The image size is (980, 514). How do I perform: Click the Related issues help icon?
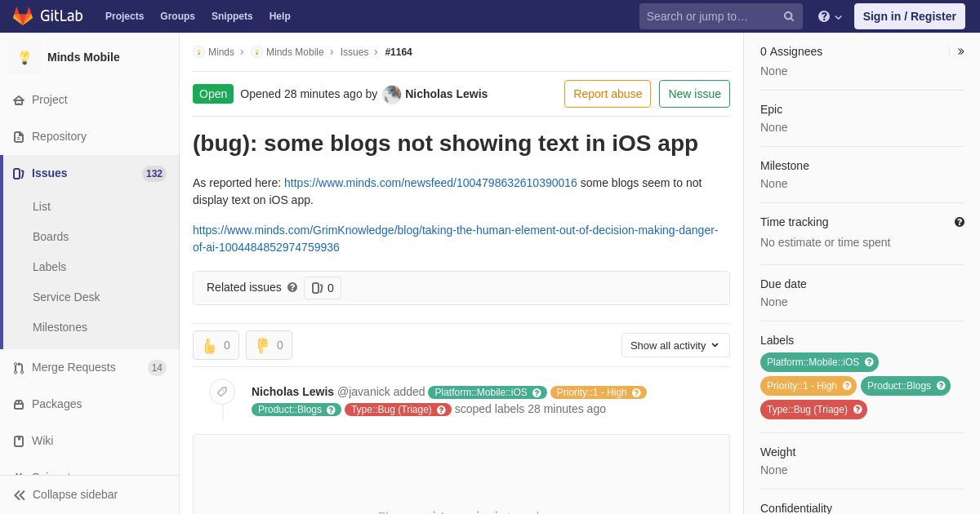tap(292, 287)
